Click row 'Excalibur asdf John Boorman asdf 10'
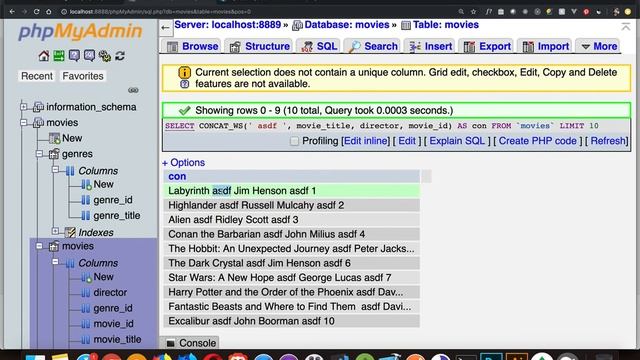Image resolution: width=640 pixels, height=360 pixels. (x=291, y=321)
